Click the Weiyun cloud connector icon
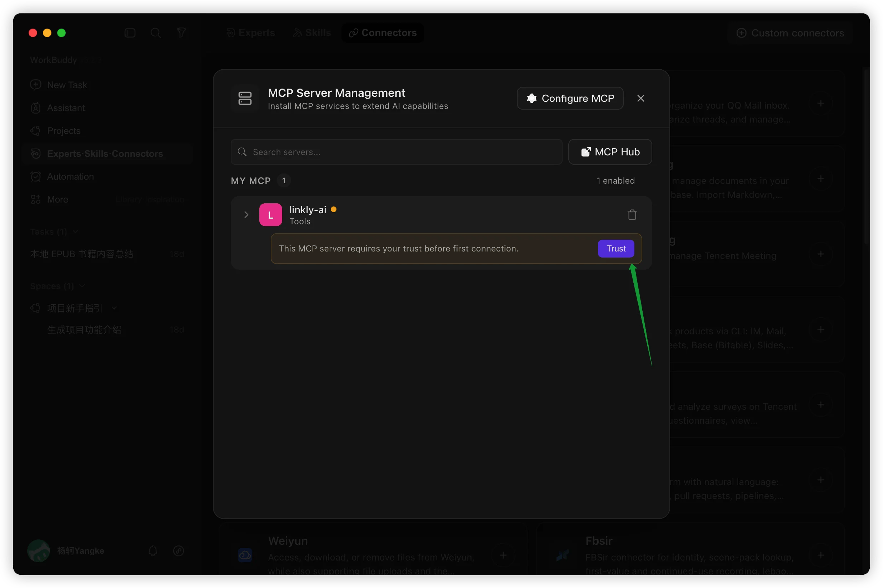Screen dimensions: 883x588 tap(245, 555)
